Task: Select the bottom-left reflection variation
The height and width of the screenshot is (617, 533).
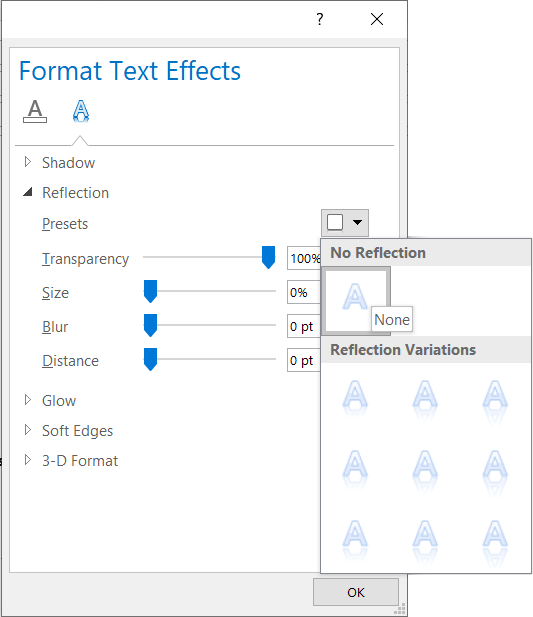Action: click(x=355, y=539)
